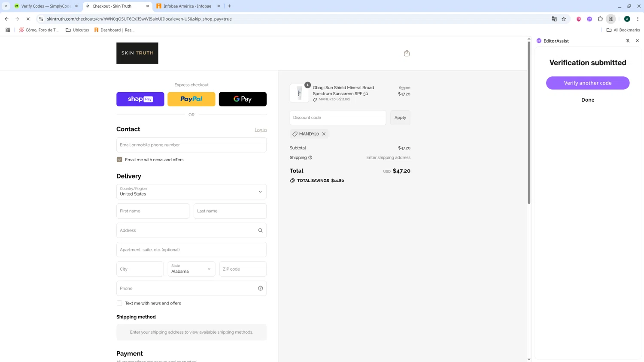This screenshot has height=362, width=644.
Task: Click the Address input field
Action: click(x=191, y=230)
